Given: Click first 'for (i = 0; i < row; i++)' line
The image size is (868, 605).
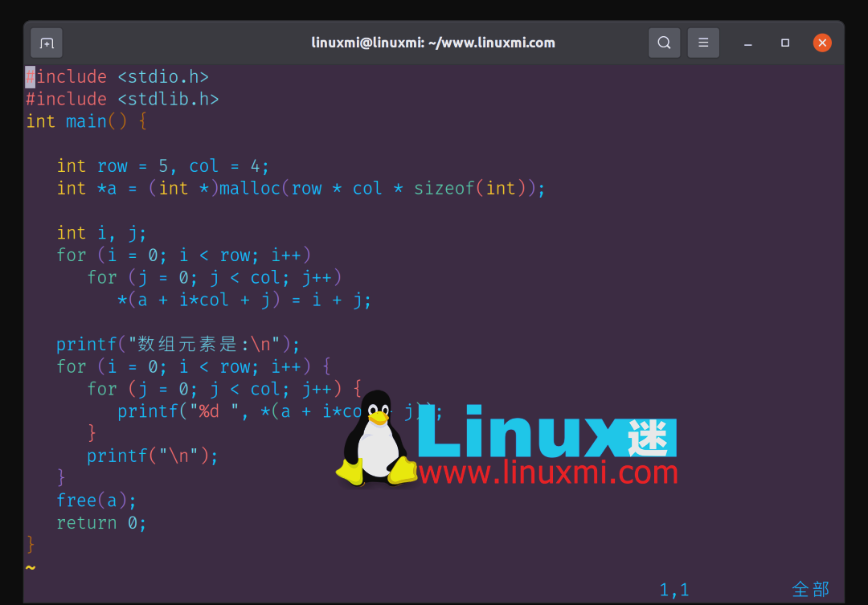Looking at the screenshot, I should point(184,255).
